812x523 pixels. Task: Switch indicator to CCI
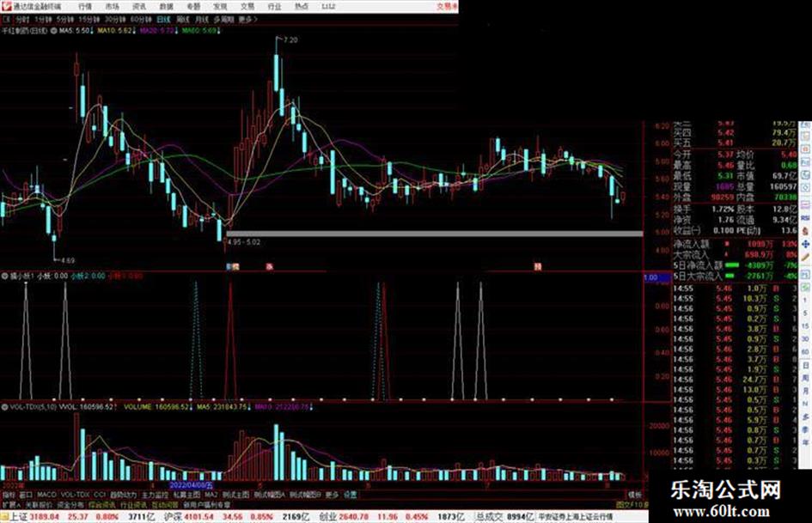tap(100, 495)
